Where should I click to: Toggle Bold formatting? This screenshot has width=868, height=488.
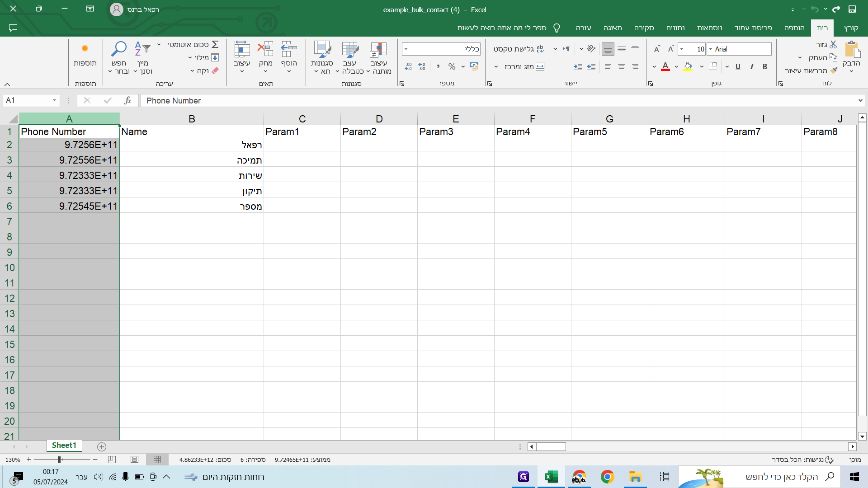tap(765, 66)
